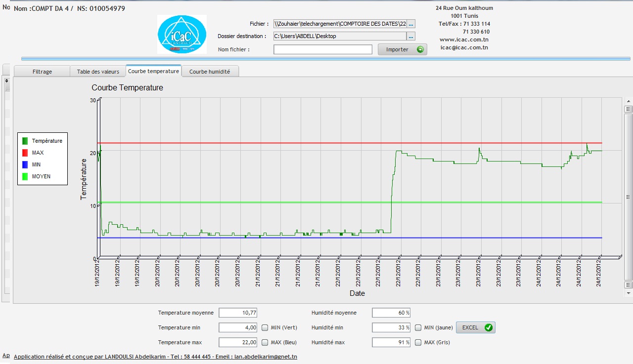The width and height of the screenshot is (633, 364).
Task: Click the Temperature min value field
Action: tap(238, 327)
